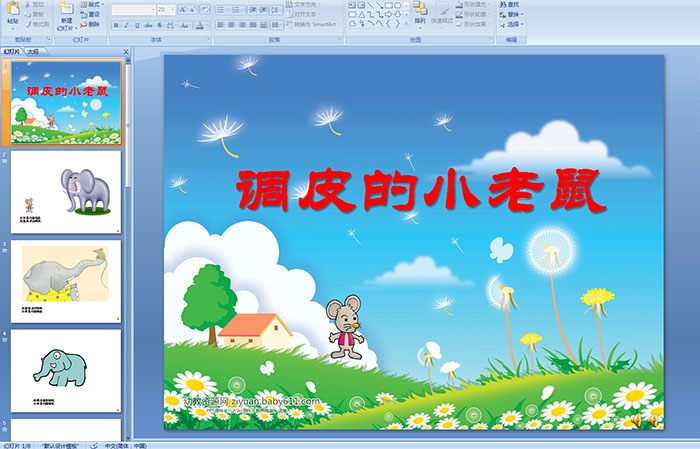
Task: Pick the triangle shape in shapes gallery
Action: (362, 15)
